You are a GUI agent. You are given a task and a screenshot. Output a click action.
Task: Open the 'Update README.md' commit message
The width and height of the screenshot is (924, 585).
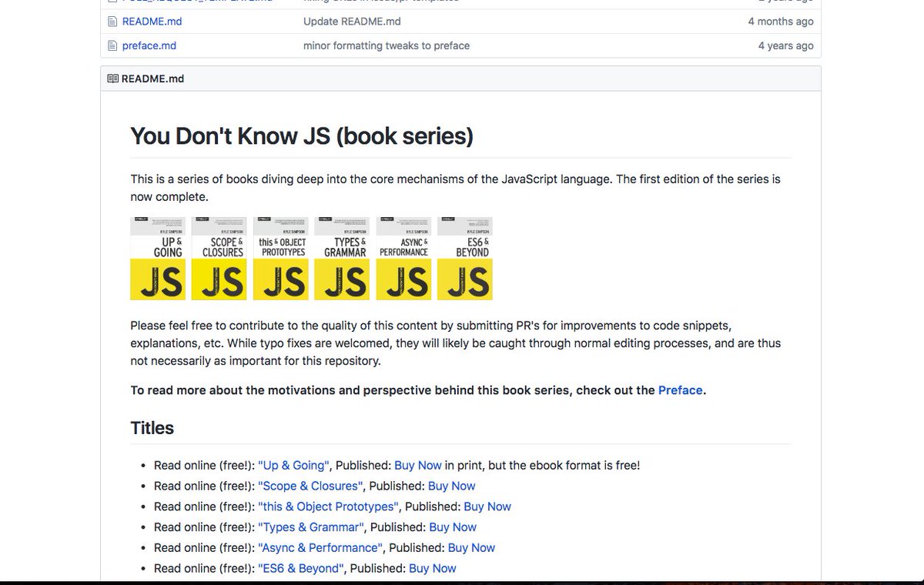point(352,22)
